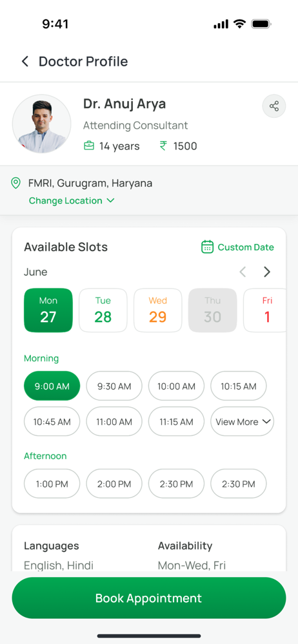
Task: Select the Fri 1 date card
Action: coord(267,310)
